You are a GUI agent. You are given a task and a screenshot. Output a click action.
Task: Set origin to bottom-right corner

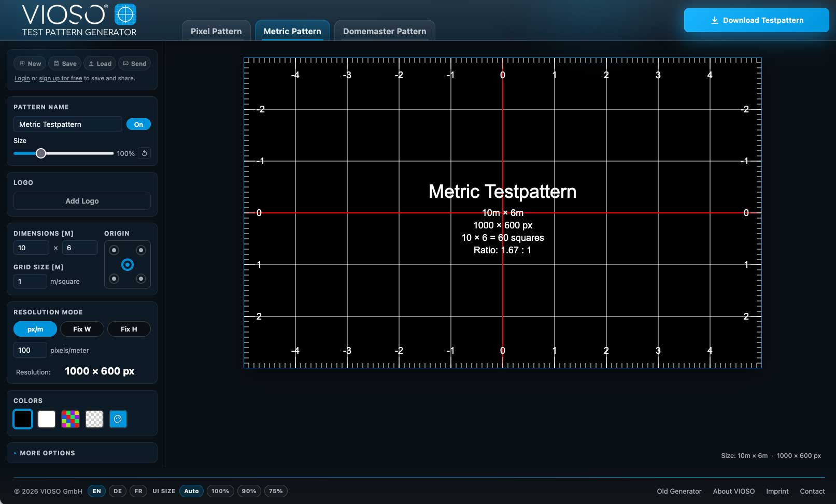(140, 279)
